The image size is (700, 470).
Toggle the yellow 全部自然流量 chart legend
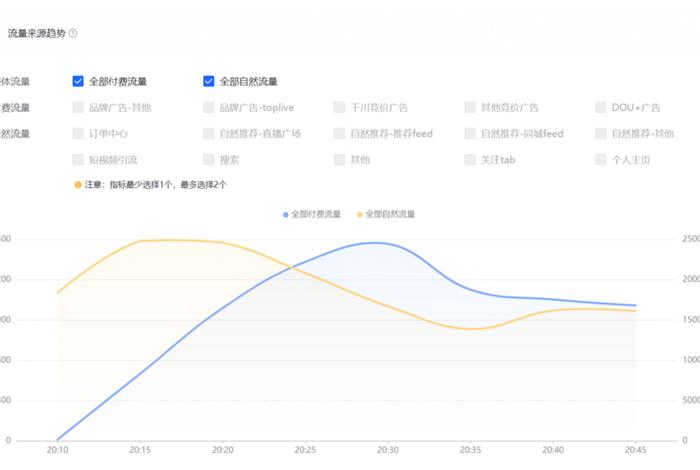coord(386,214)
